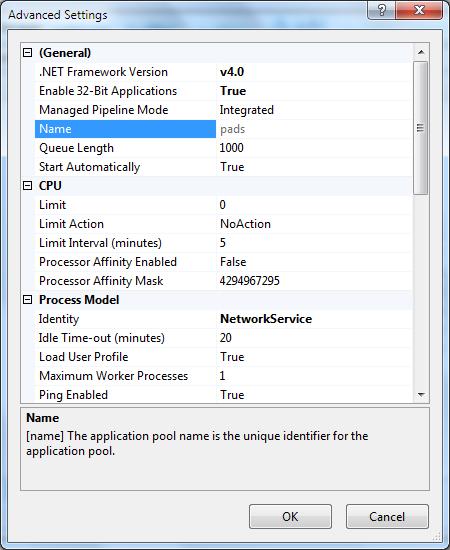This screenshot has height=550, width=450.
Task: Select the Maximum Worker Processes property
Action: (x=114, y=376)
